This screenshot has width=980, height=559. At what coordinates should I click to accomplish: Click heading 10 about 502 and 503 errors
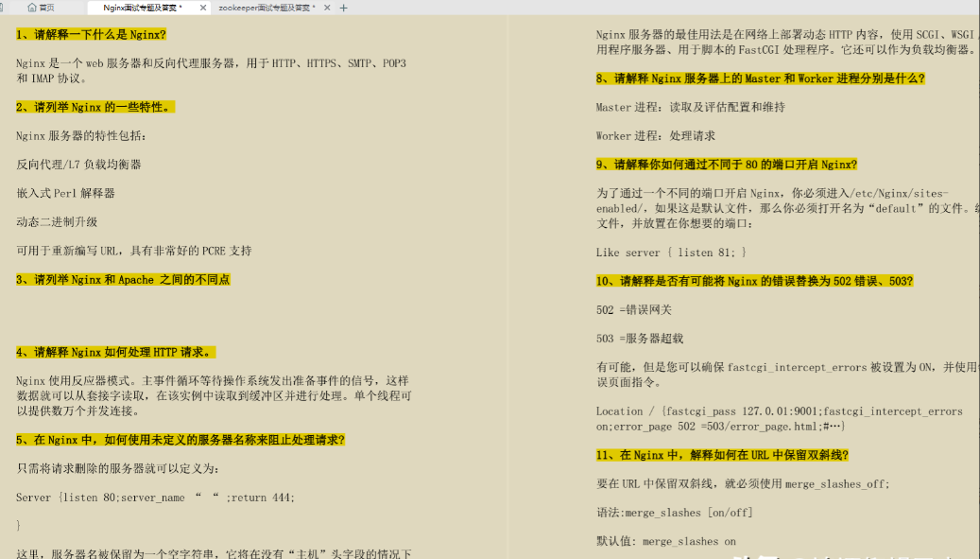[754, 281]
